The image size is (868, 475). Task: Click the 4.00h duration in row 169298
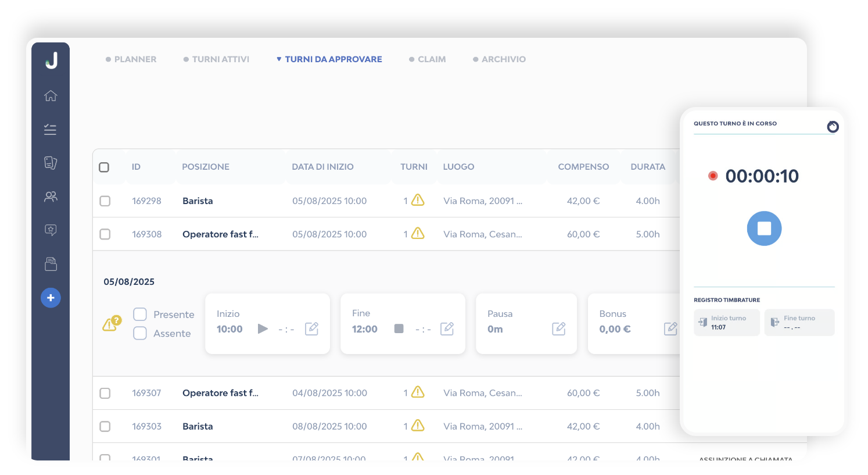coord(648,201)
